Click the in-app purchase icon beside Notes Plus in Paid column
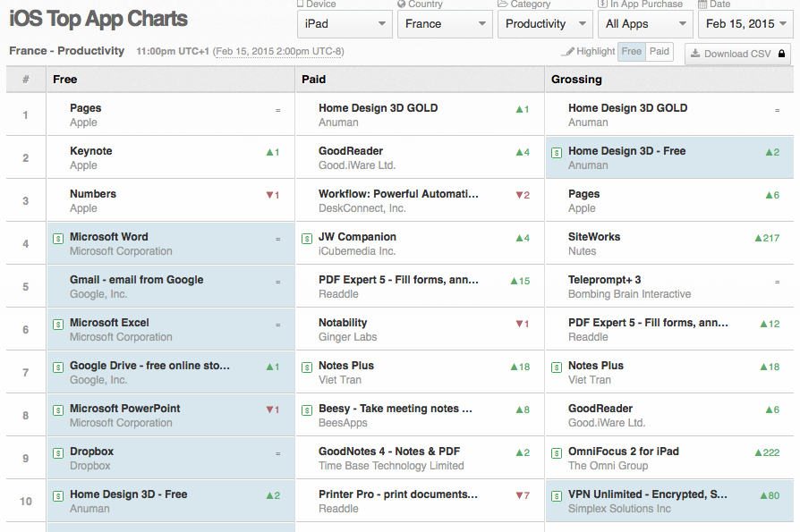This screenshot has width=800, height=532. click(x=307, y=367)
